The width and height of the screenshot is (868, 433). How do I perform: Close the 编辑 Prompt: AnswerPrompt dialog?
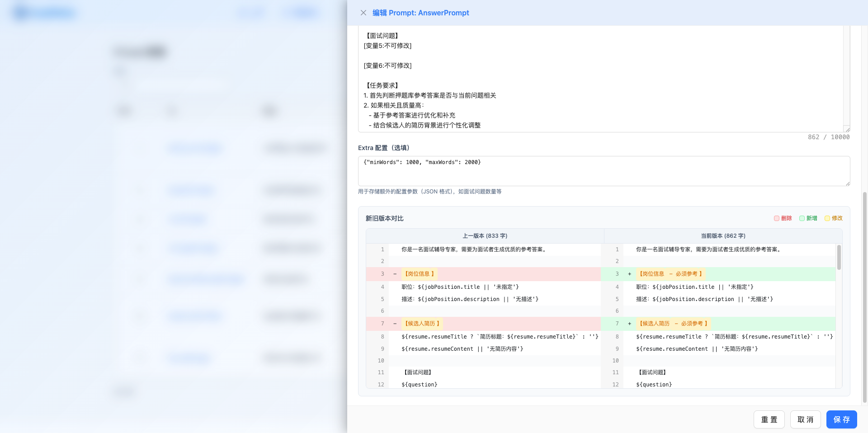click(363, 13)
